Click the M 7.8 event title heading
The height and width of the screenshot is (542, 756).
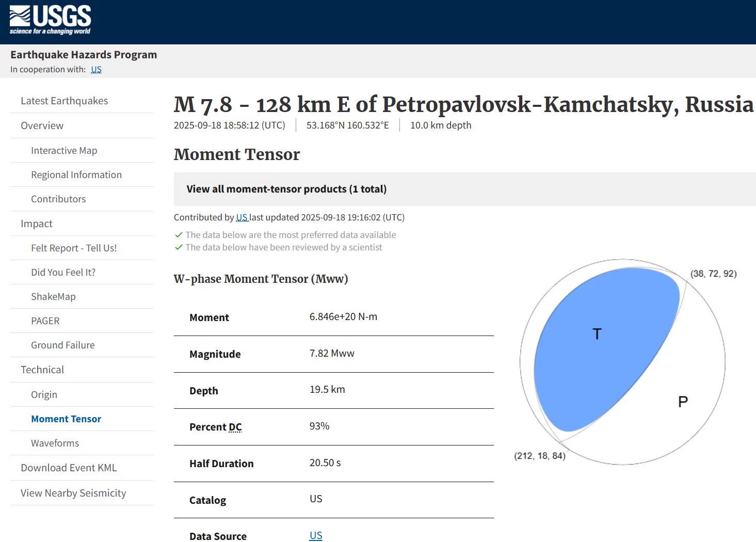click(x=463, y=105)
